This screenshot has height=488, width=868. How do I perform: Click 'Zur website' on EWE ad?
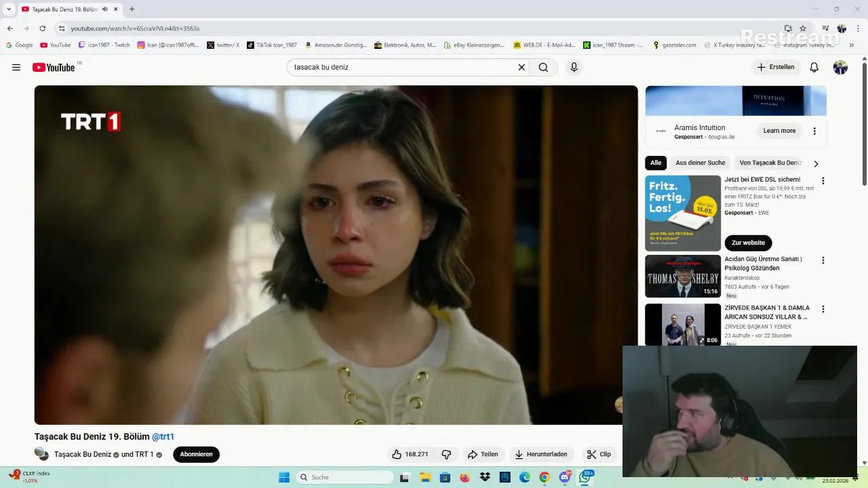click(748, 243)
